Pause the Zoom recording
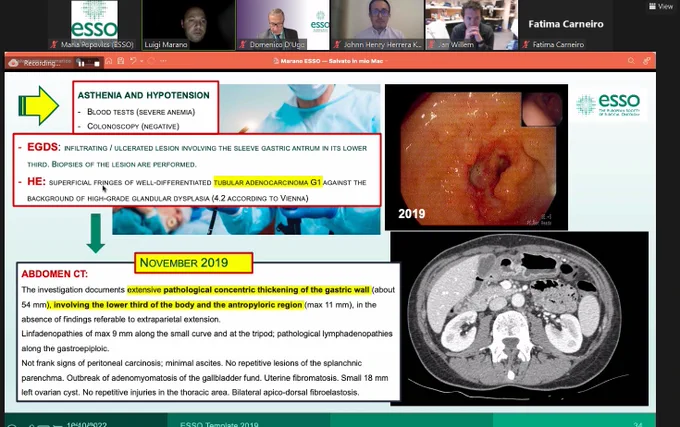 81,63
